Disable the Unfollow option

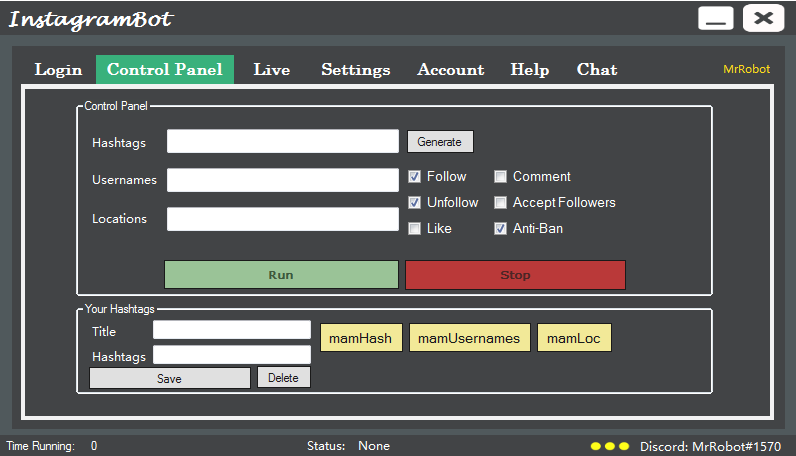(x=415, y=203)
